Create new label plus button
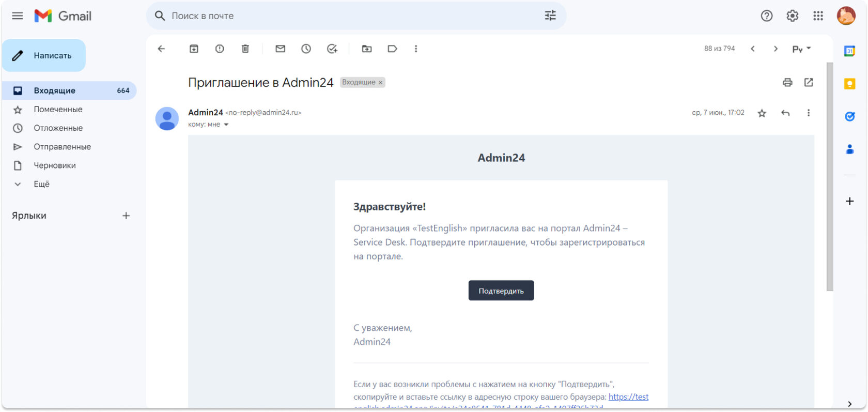868x412 pixels. pos(126,216)
